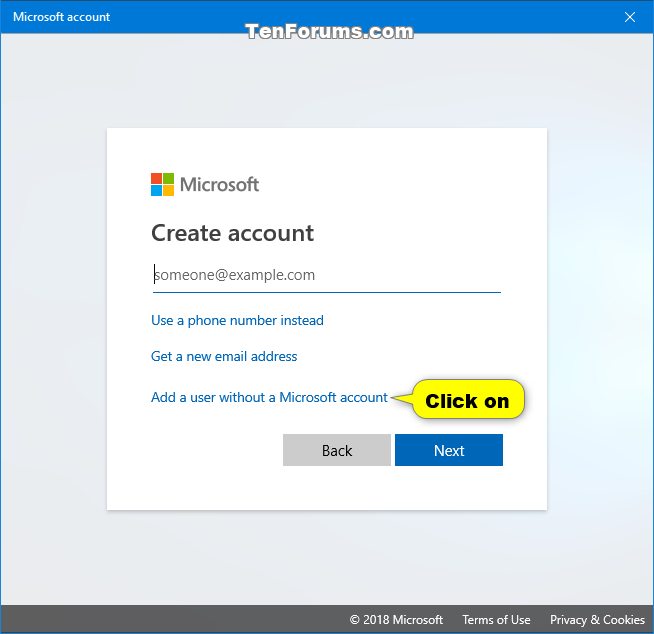Click the email address input field
The height and width of the screenshot is (634, 654).
coord(327,275)
